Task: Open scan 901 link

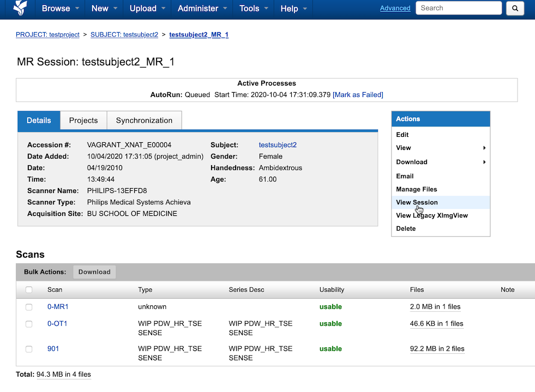Action: coord(53,349)
